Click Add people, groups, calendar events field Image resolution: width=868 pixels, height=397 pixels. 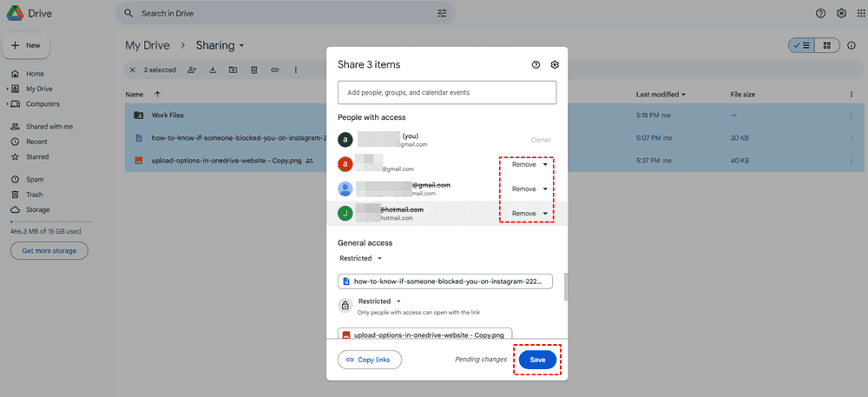[447, 92]
